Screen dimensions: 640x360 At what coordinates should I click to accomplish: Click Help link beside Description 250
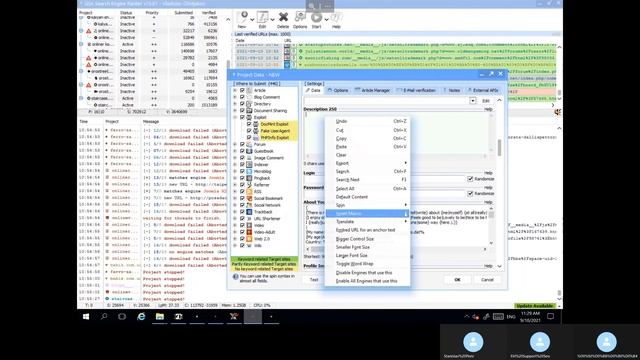488,109
